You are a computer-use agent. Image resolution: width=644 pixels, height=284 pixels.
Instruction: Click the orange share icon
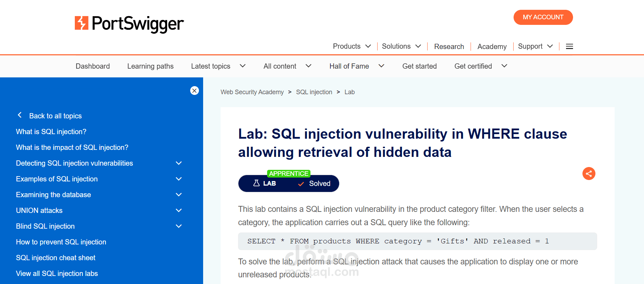point(589,174)
